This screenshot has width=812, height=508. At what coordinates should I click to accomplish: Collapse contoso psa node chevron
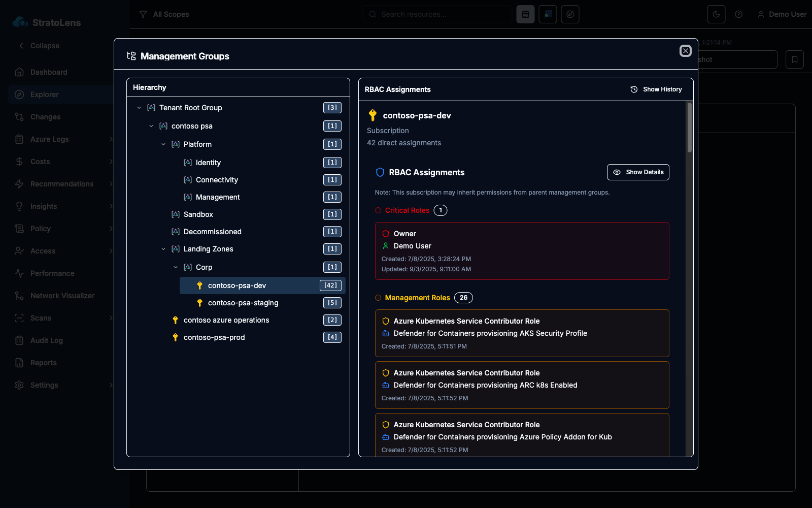tap(151, 126)
